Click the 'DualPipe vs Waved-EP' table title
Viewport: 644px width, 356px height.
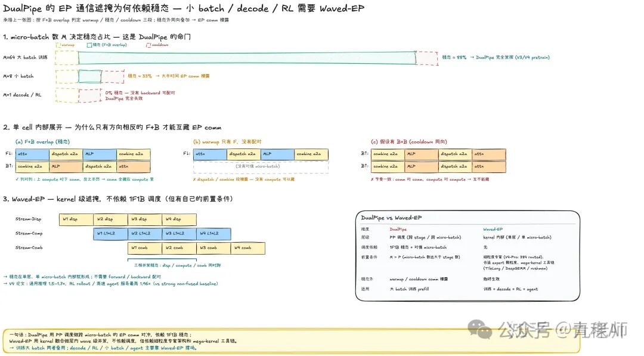point(391,218)
